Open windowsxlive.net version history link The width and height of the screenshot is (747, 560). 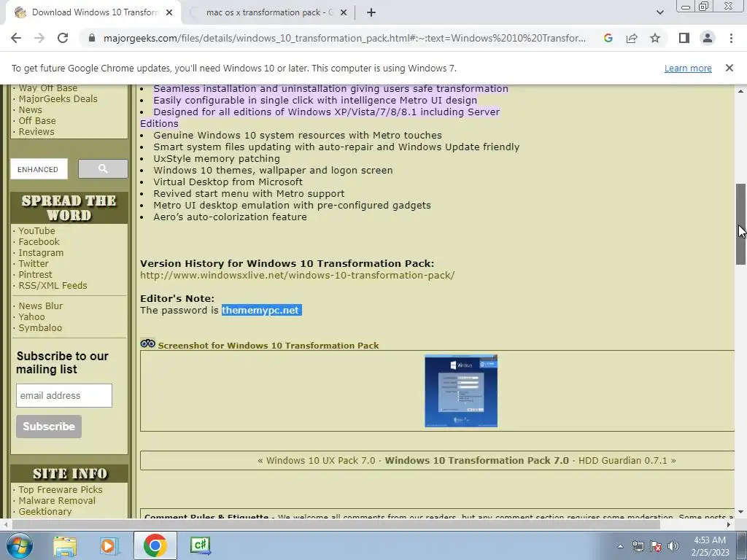(x=298, y=275)
